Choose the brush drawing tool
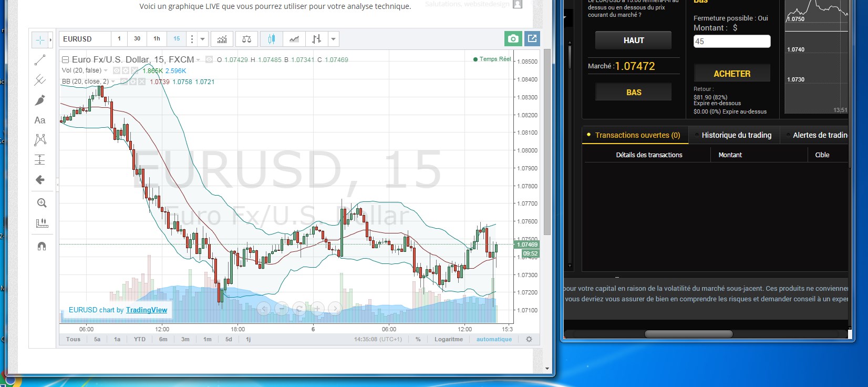 pyautogui.click(x=40, y=100)
